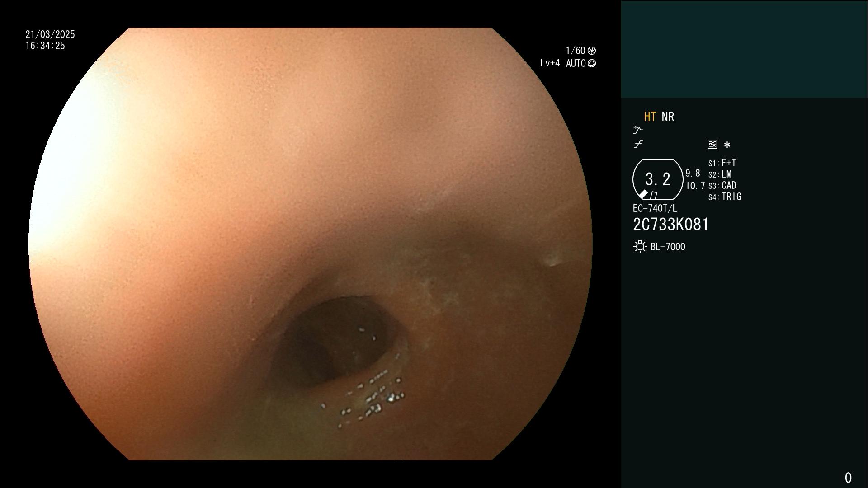Viewport: 868px width, 488px height.
Task: Click the S4: TRIG switch assignment
Action: [x=725, y=197]
